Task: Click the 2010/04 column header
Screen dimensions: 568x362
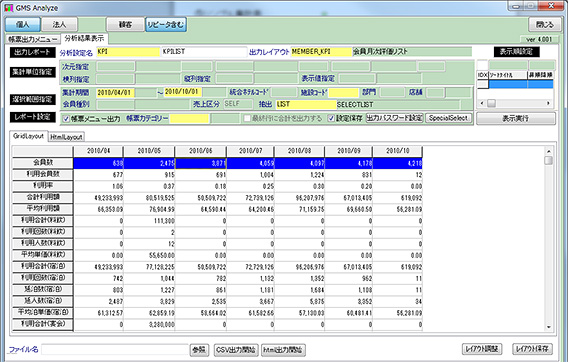Action: pos(98,151)
